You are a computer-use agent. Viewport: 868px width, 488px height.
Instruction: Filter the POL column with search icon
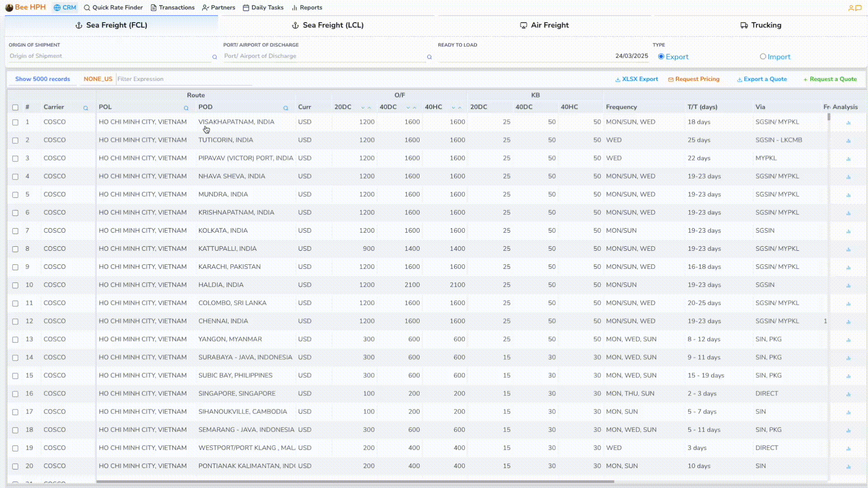tap(186, 108)
